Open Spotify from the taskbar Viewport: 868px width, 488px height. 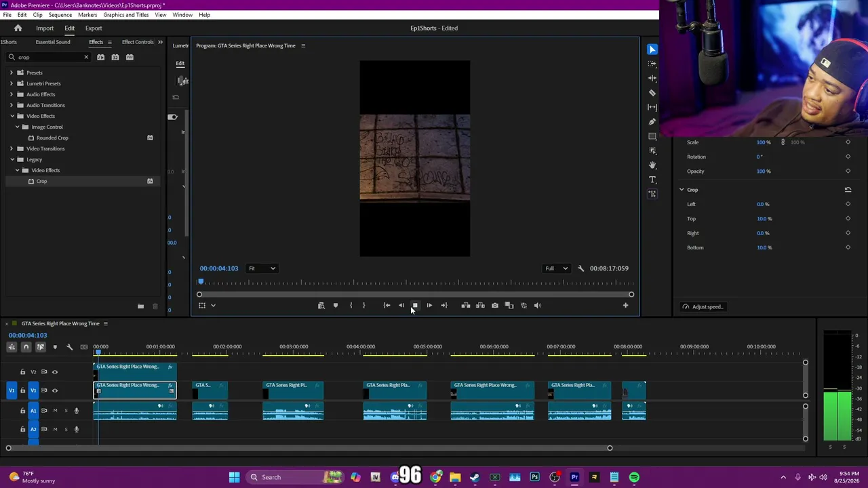pos(634,477)
